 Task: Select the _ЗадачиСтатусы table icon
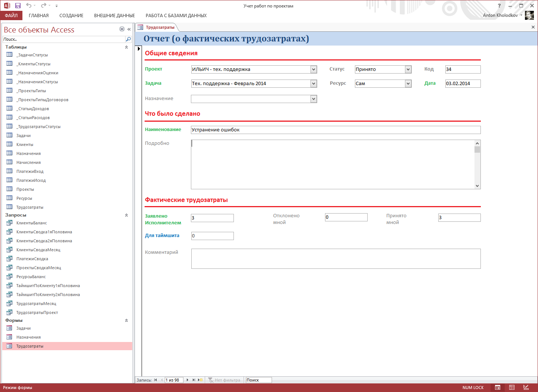(x=9, y=55)
